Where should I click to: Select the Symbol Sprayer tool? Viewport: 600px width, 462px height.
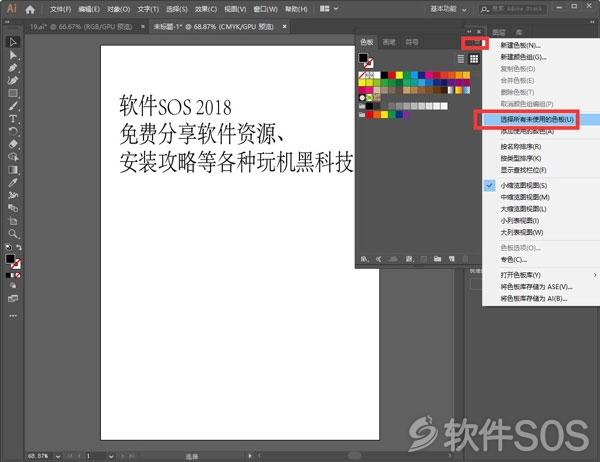point(13,195)
